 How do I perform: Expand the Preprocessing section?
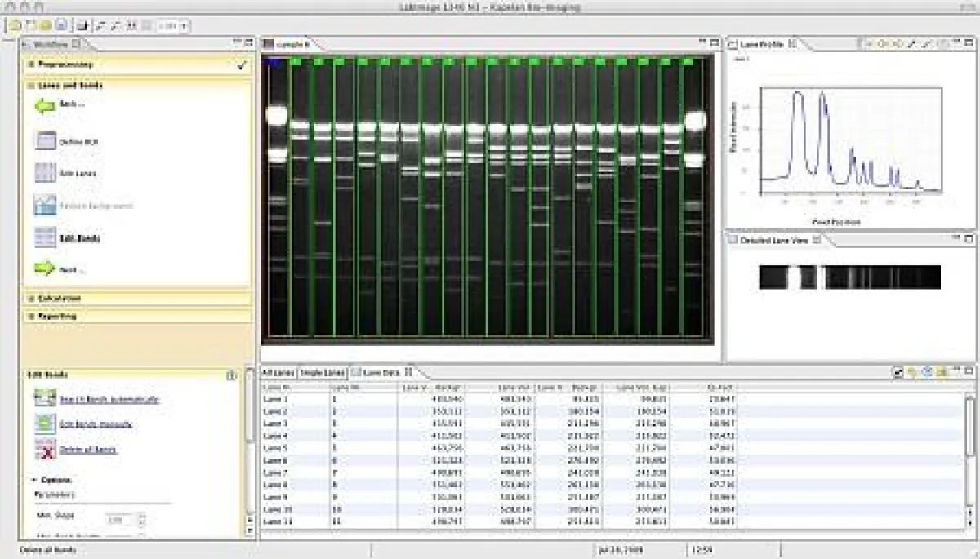(x=31, y=64)
